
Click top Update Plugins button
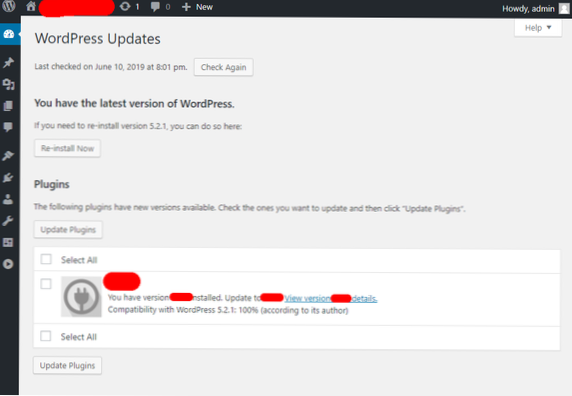coord(68,230)
